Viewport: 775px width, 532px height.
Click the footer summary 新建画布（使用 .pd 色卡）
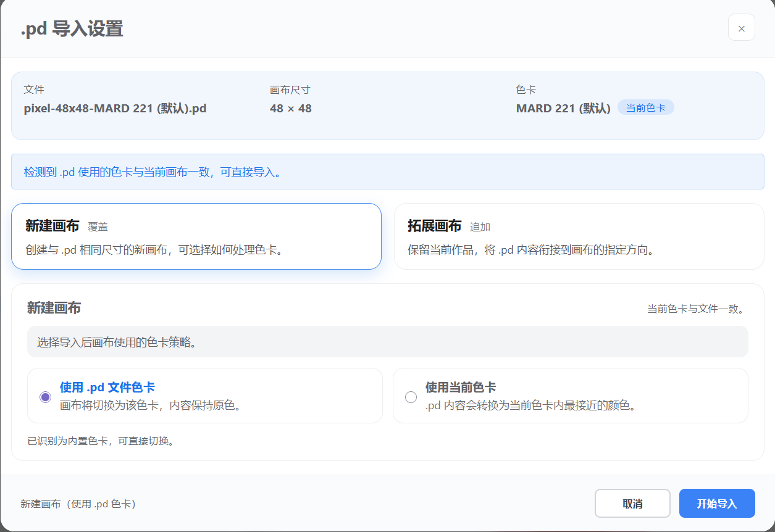76,504
